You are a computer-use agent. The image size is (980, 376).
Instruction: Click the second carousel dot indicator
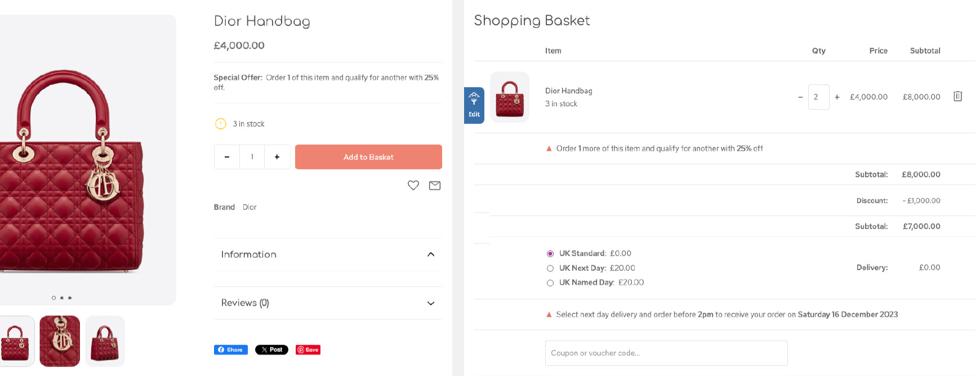pyautogui.click(x=62, y=298)
